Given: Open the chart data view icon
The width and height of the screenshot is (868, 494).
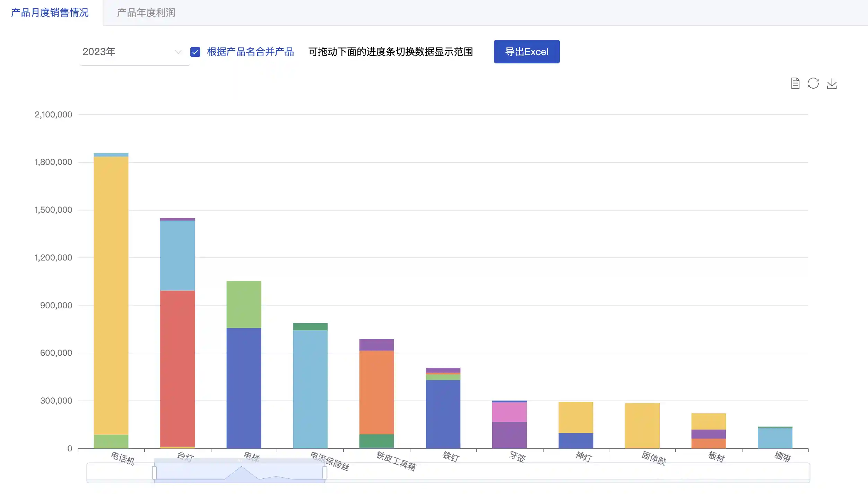Looking at the screenshot, I should pos(795,83).
